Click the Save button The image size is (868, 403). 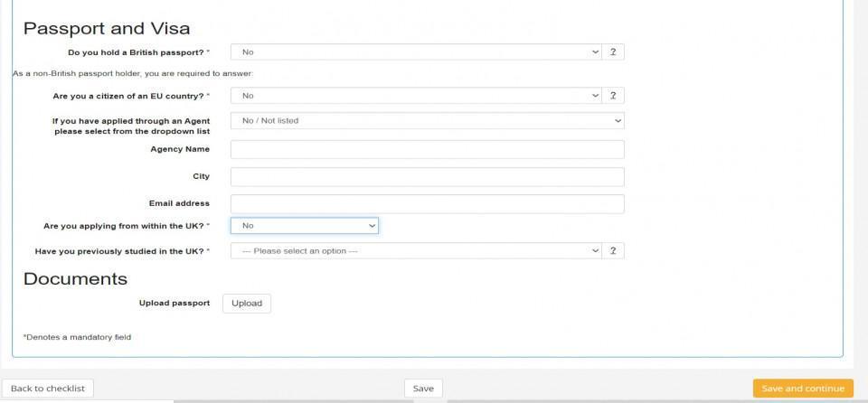tap(423, 389)
